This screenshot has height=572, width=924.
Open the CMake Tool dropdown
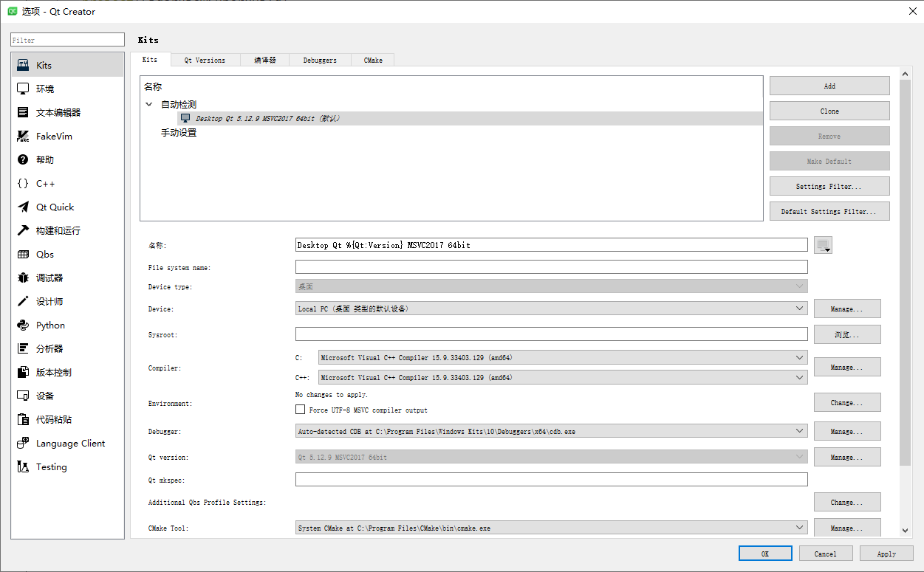click(551, 528)
